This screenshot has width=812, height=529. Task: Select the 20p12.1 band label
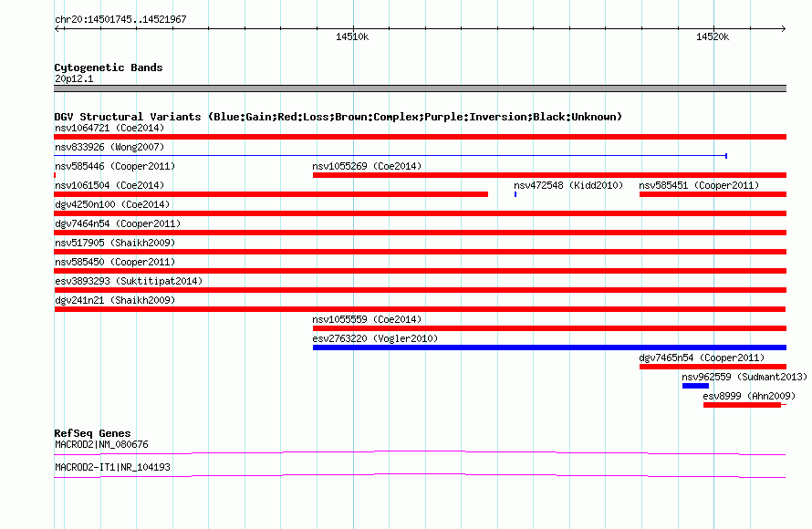point(74,78)
